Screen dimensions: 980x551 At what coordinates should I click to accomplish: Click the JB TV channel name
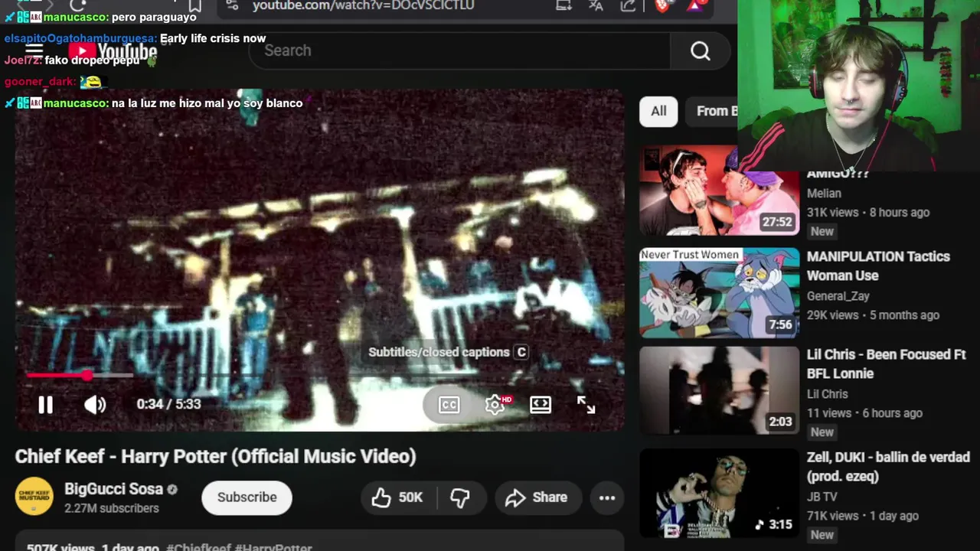pyautogui.click(x=822, y=497)
